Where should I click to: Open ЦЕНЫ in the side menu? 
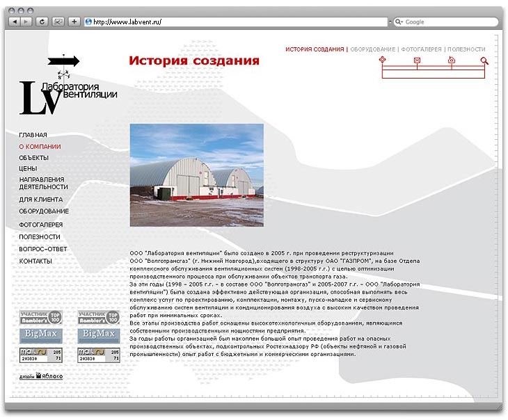(x=29, y=168)
